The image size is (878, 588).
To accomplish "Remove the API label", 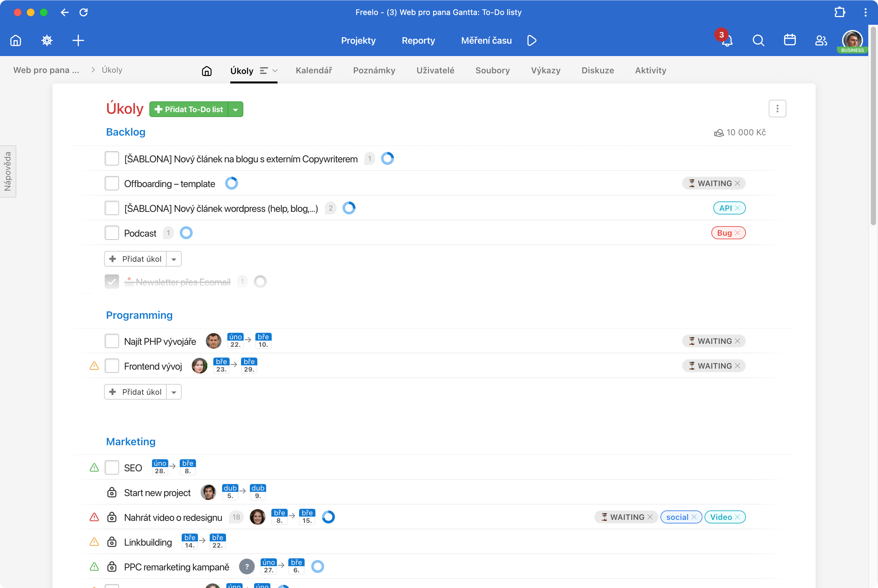I will 737,208.
